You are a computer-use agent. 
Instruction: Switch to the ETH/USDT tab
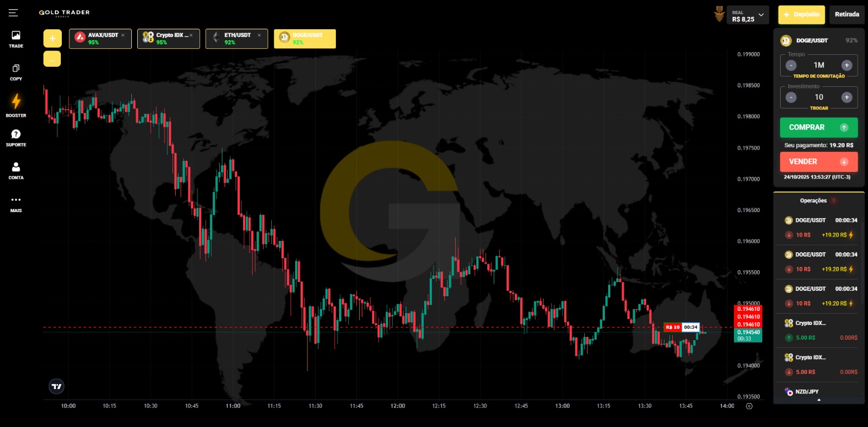click(x=237, y=39)
